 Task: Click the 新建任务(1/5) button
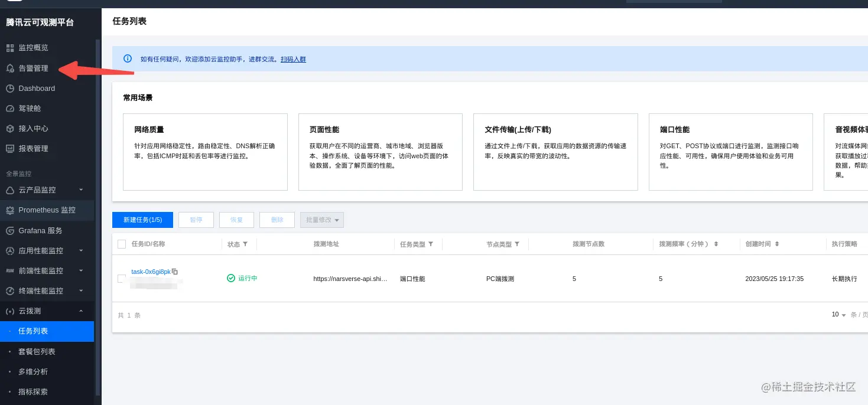click(x=142, y=220)
